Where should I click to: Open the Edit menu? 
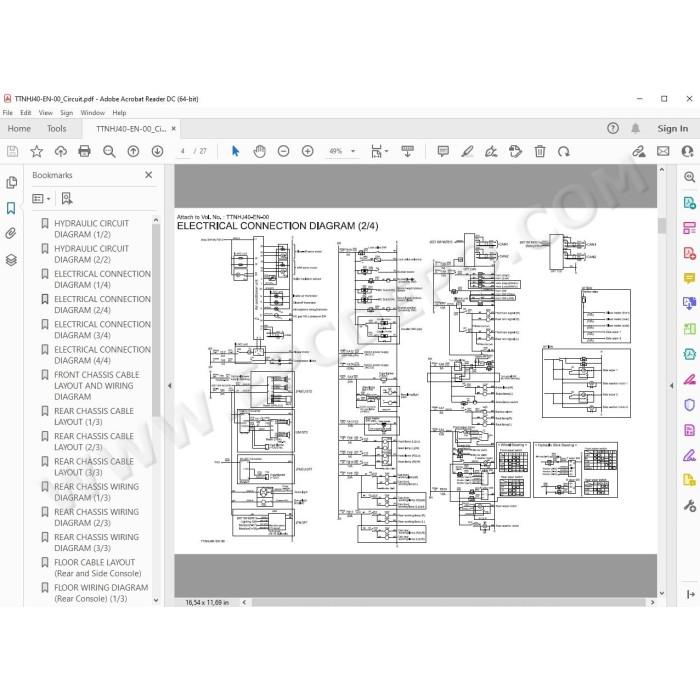pos(25,113)
